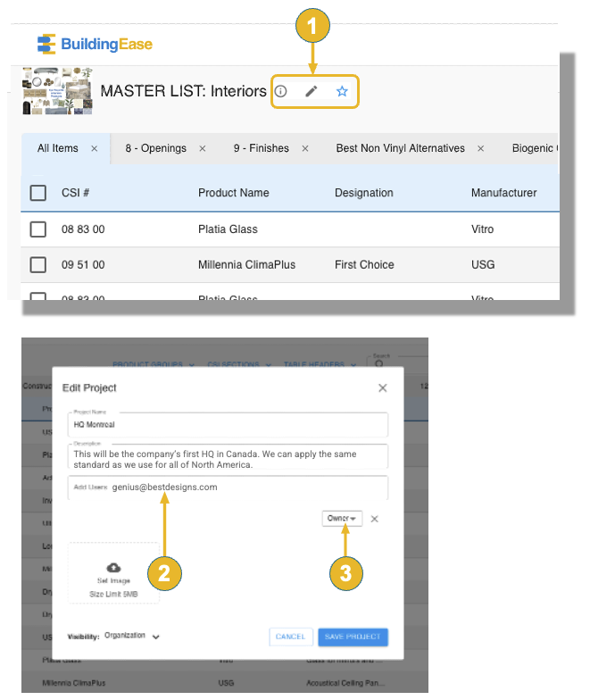Select the 09 51 00 CSI cell
Screen dimensions: 590x700
click(x=83, y=264)
